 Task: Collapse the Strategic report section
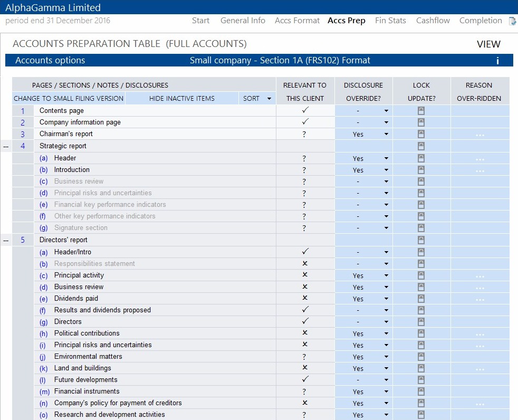[6, 146]
